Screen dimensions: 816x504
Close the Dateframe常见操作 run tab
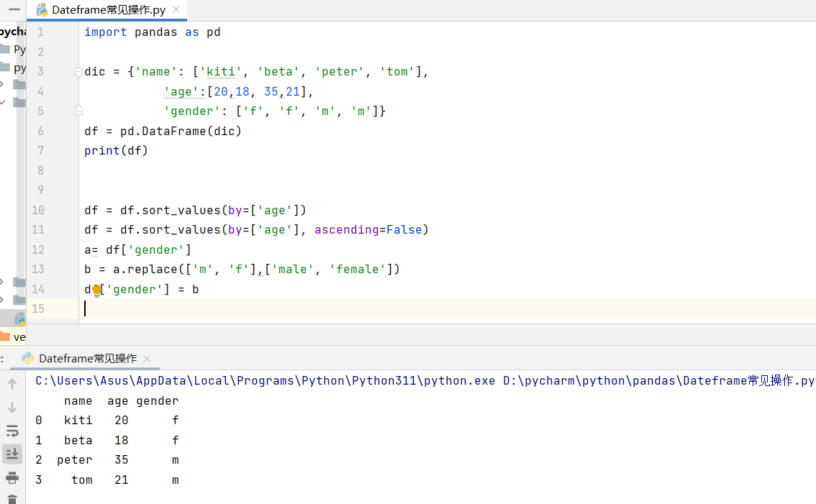(147, 358)
